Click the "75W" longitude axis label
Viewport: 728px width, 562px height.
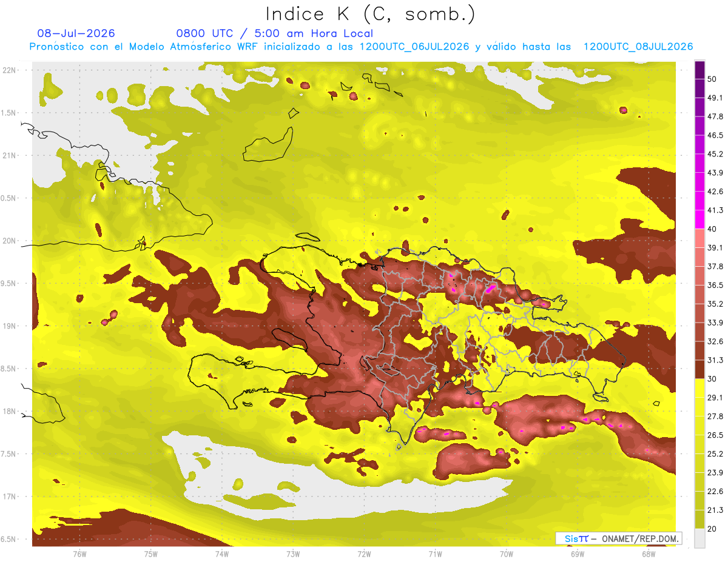coord(151,554)
